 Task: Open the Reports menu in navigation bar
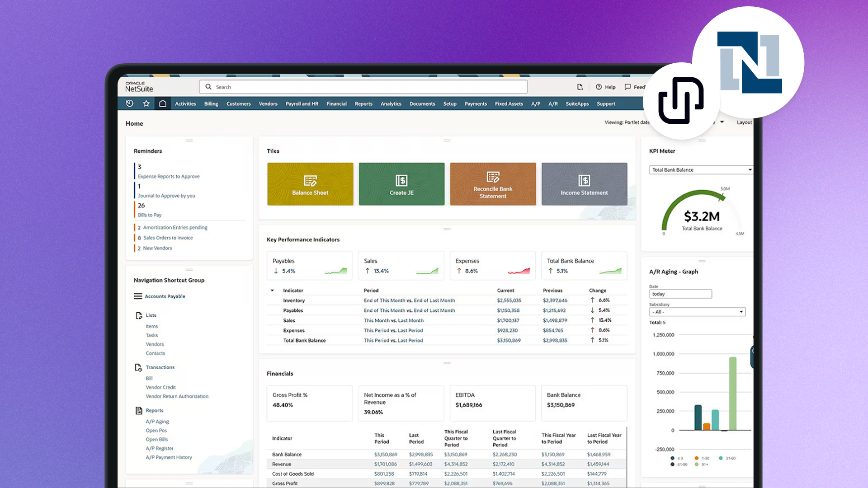(x=363, y=104)
